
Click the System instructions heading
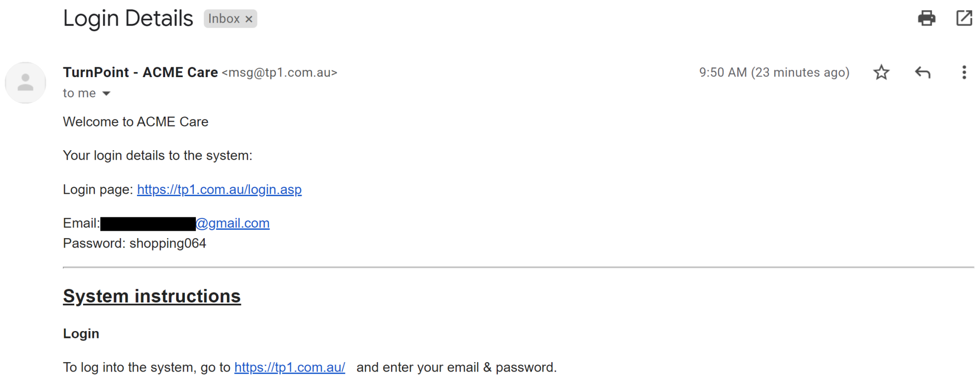(x=152, y=296)
